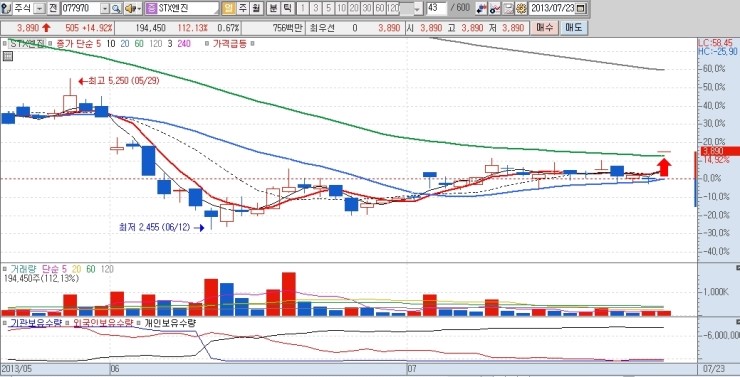Expand the 077970 stock code dropdown

tap(105, 8)
